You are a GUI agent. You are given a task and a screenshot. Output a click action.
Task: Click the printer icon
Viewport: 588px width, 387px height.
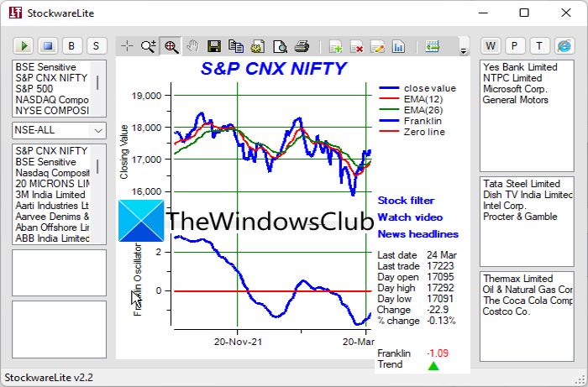click(302, 46)
